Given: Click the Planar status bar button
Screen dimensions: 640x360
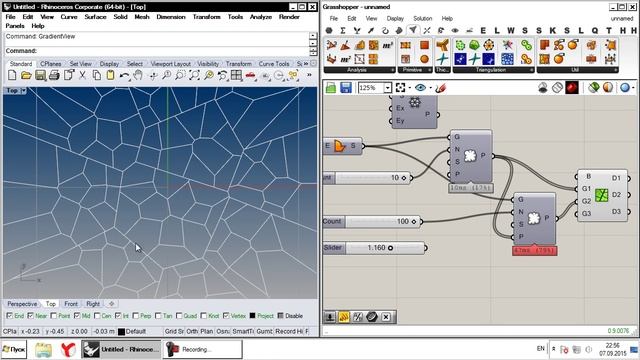Looking at the screenshot, I should pyautogui.click(x=207, y=331).
